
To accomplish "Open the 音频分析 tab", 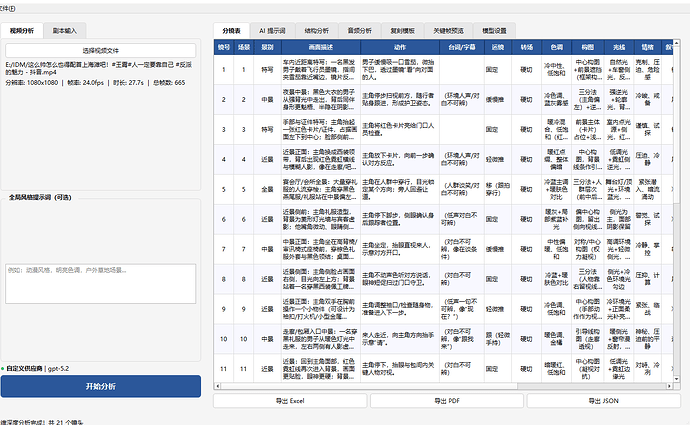I will tap(360, 31).
